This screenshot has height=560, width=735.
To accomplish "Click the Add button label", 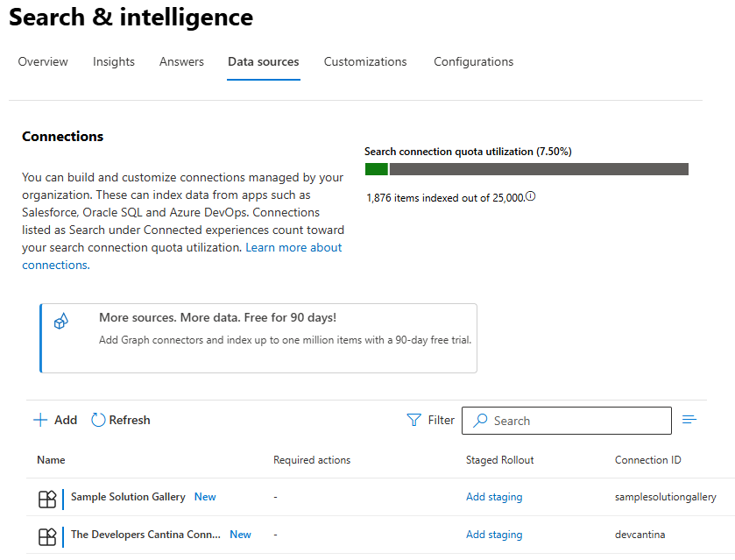I will tap(66, 420).
